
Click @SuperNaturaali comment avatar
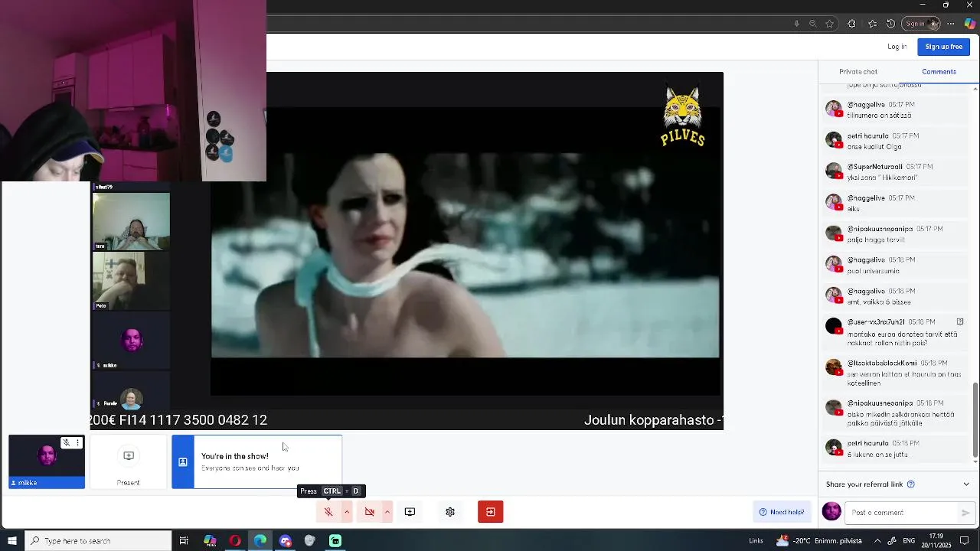(x=834, y=171)
